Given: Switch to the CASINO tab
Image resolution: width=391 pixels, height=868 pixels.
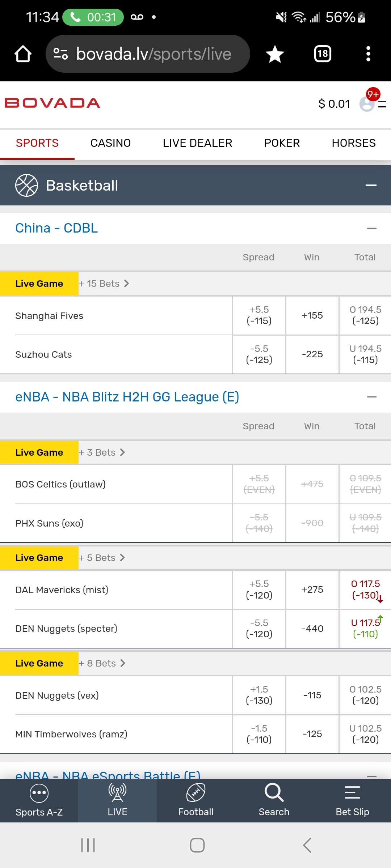Looking at the screenshot, I should [x=110, y=143].
